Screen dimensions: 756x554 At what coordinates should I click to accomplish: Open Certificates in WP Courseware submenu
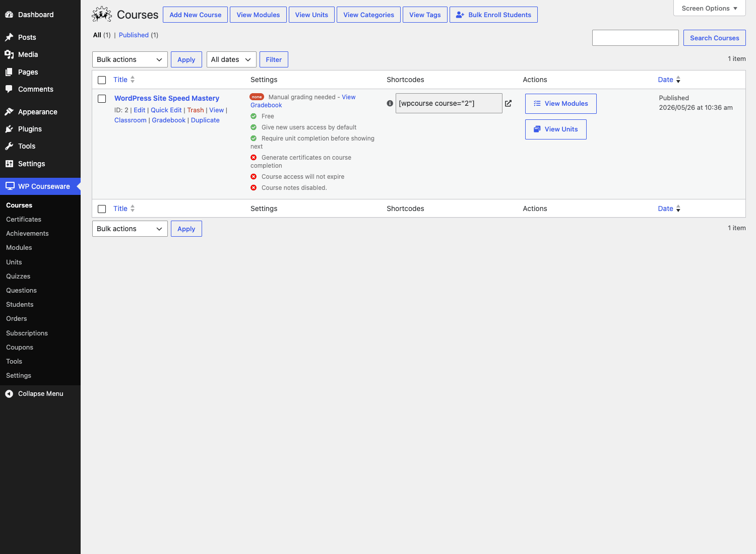24,220
